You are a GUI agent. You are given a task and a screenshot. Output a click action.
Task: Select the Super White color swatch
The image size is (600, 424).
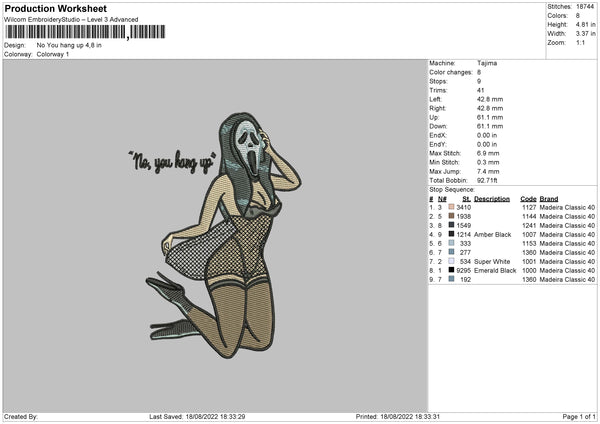click(451, 261)
